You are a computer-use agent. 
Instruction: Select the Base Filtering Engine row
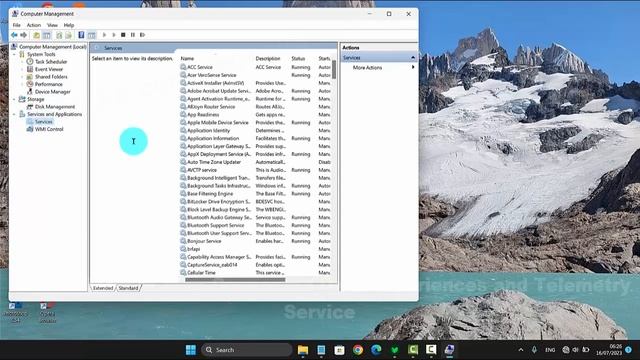255,194
